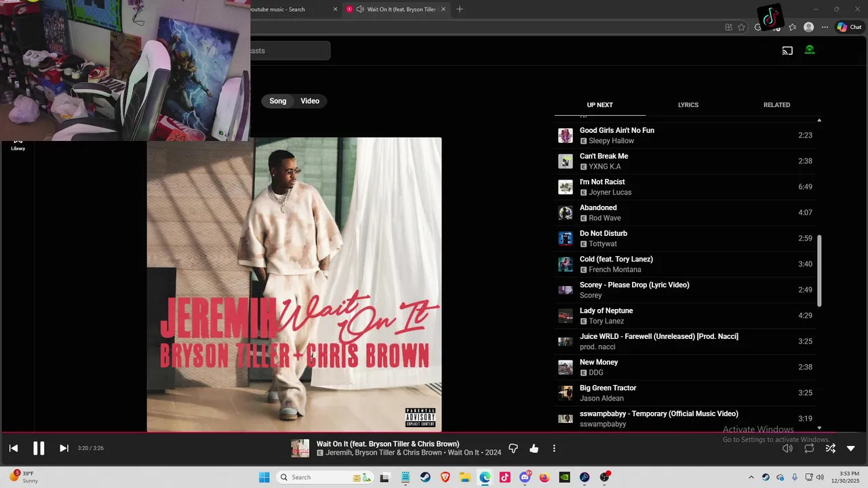Collapse the player page with the down arrow

click(851, 448)
